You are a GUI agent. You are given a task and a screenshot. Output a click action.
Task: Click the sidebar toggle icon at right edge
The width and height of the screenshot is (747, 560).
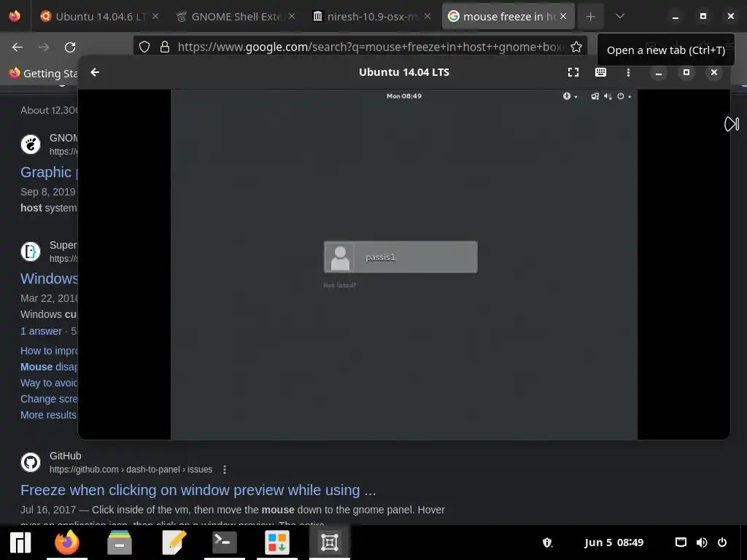pyautogui.click(x=732, y=124)
